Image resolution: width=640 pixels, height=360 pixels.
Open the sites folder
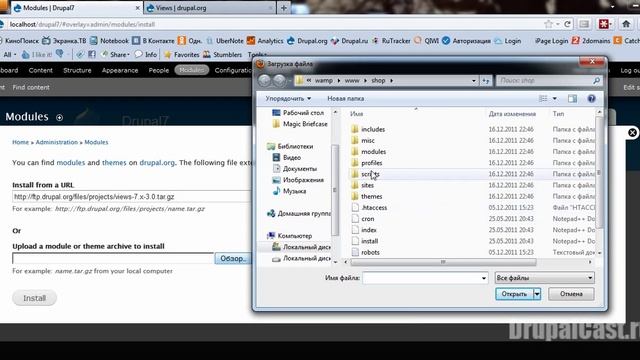click(367, 185)
